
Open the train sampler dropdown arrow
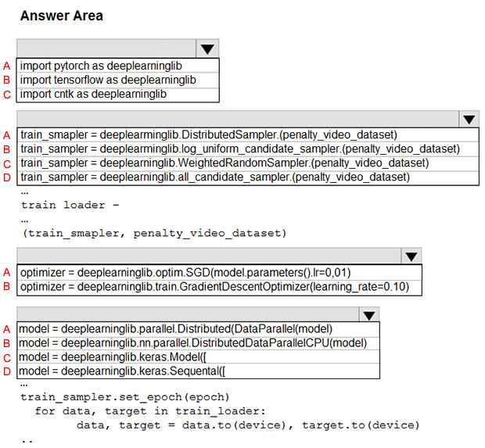tap(469, 119)
